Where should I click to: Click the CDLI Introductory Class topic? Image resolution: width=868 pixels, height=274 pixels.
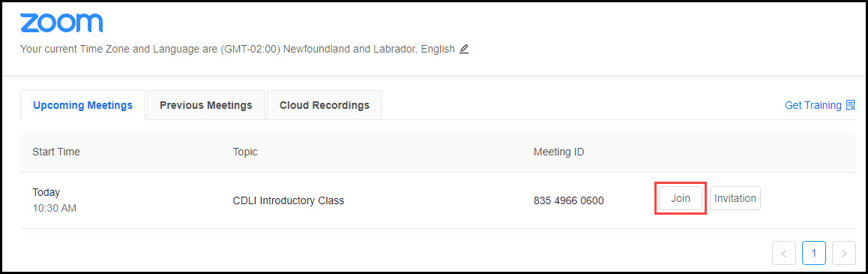click(x=289, y=200)
